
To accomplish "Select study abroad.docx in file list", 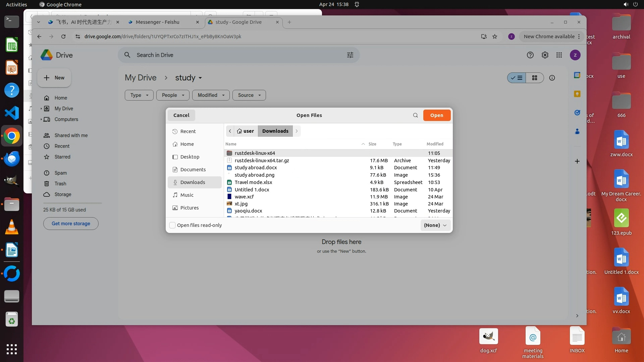I will pos(256,168).
